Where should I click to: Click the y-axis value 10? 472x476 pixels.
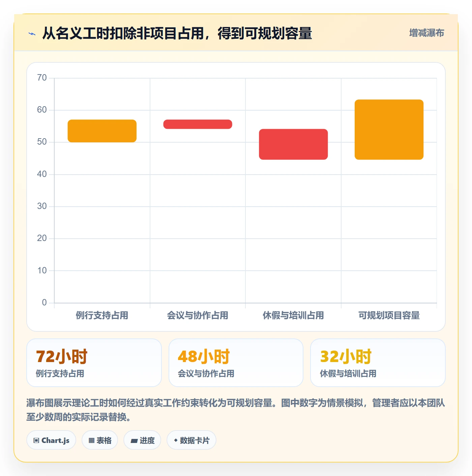[x=42, y=270]
